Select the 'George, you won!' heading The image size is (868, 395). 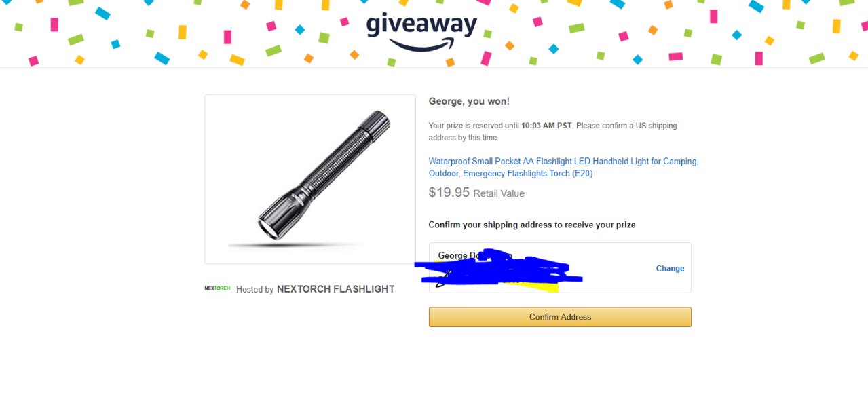pyautogui.click(x=469, y=102)
